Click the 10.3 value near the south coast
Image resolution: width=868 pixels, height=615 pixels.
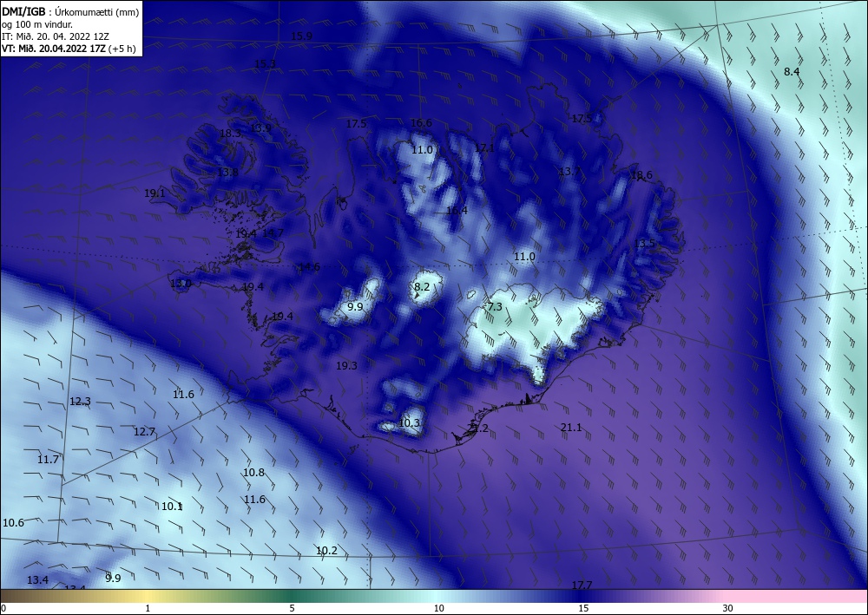(409, 423)
